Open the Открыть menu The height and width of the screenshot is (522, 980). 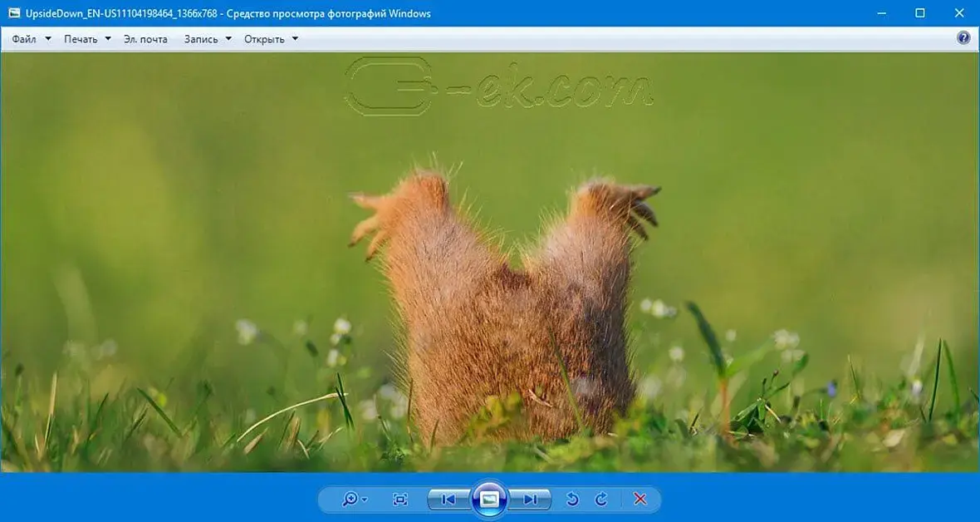coord(272,39)
